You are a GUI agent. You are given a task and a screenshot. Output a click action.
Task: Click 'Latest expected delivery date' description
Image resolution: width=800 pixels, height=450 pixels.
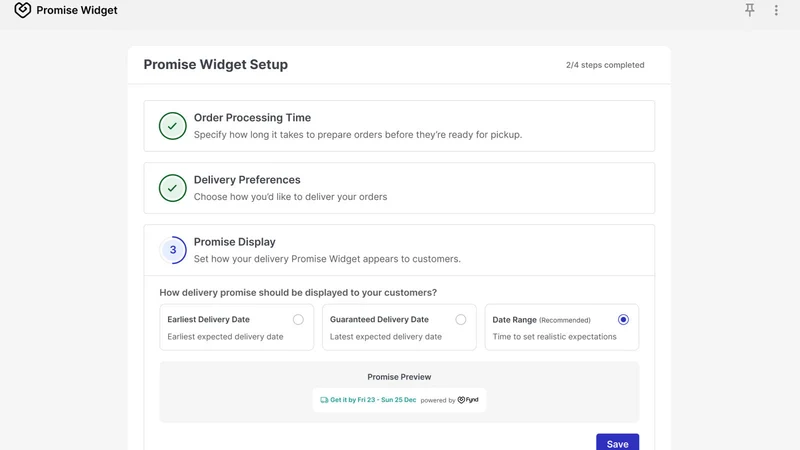tap(386, 337)
